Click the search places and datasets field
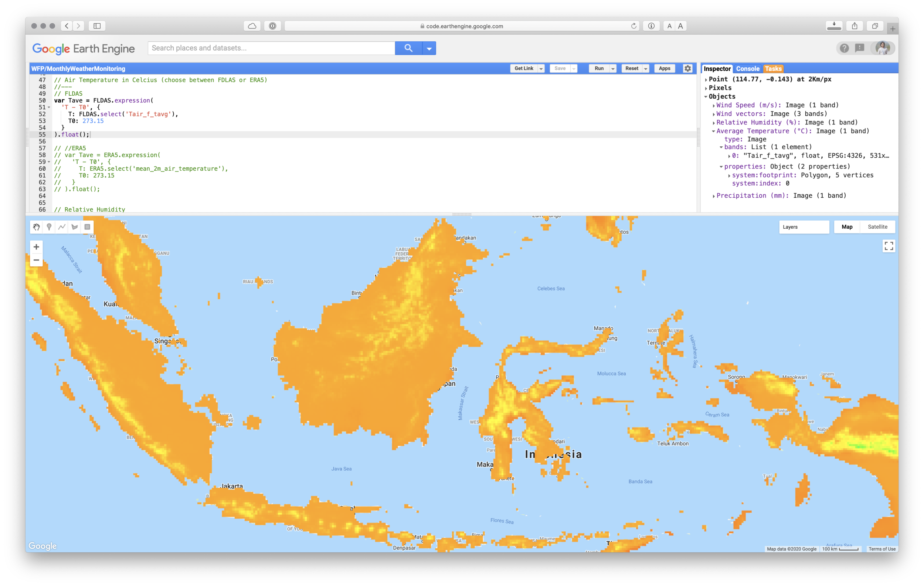Viewport: 924px width, 586px height. 271,48
